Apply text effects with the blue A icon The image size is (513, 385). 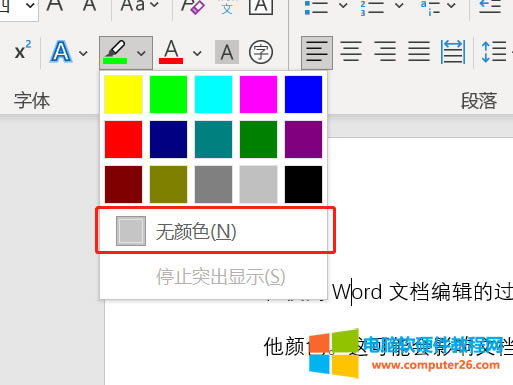click(60, 52)
